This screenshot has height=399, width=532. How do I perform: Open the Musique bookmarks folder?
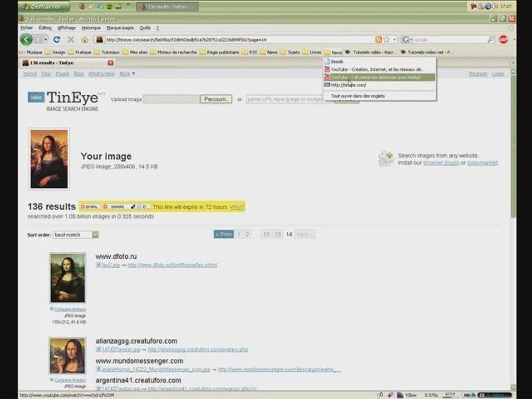pos(32,52)
